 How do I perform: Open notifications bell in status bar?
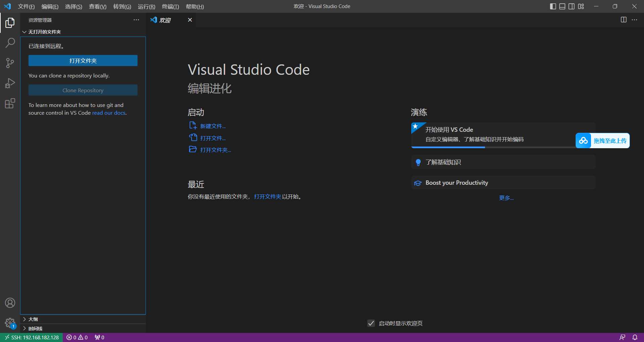click(x=635, y=337)
